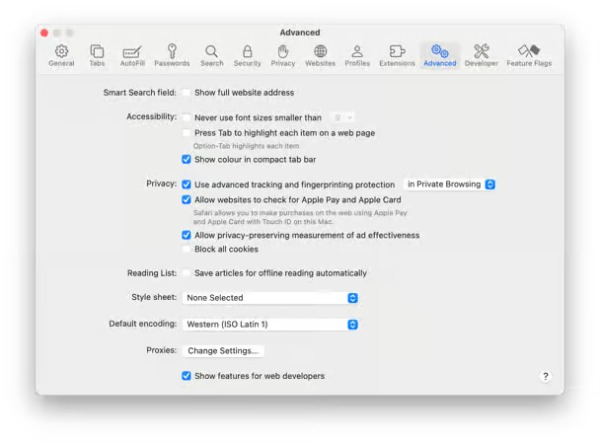Open the Passwords key icon pane
Screen dimensions: 600x442
point(172,56)
